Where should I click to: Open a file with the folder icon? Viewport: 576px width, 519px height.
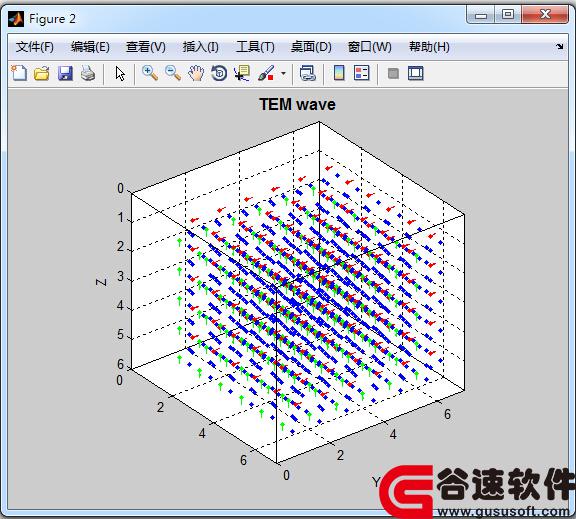click(42, 73)
